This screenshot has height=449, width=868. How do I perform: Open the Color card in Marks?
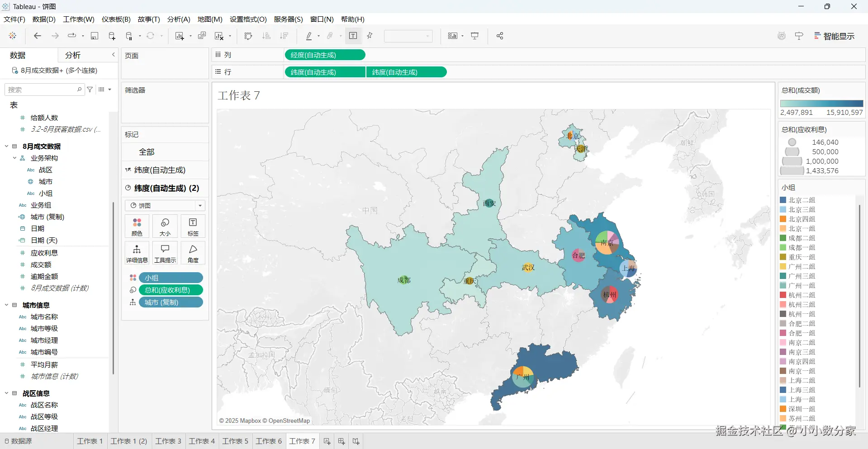point(137,227)
